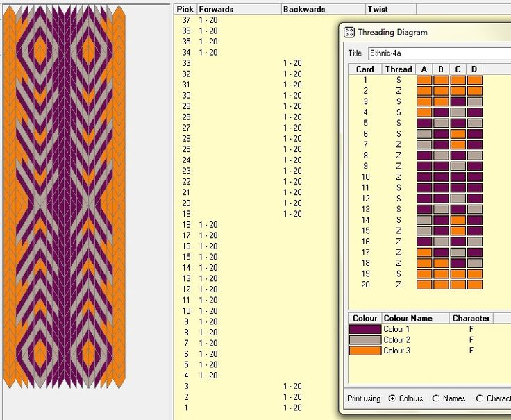Click the Twist column header

tap(391, 9)
